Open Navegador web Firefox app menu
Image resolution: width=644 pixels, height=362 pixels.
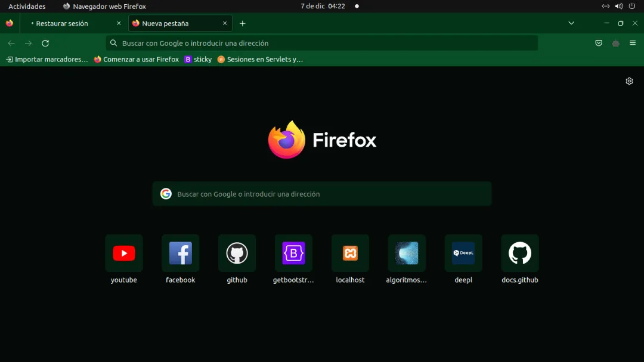coord(104,6)
